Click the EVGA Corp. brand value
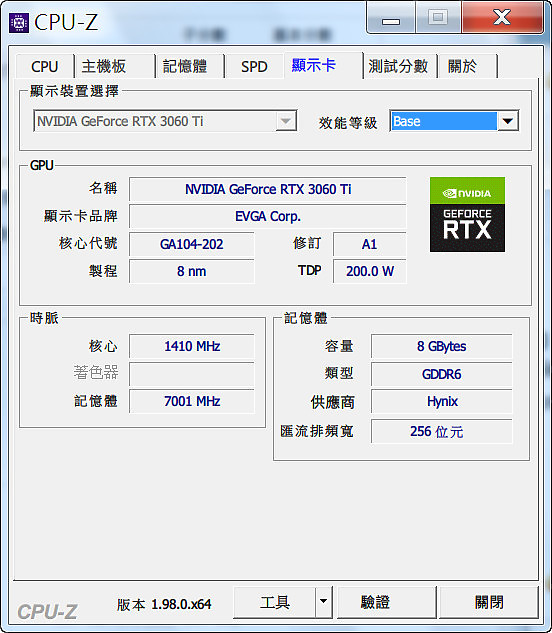Viewport: 552px width, 633px height. tap(268, 217)
